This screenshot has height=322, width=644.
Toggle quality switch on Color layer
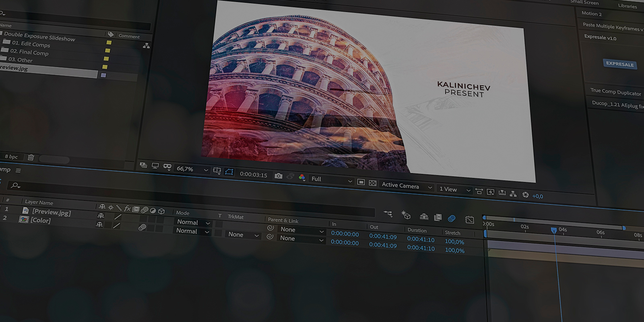(x=116, y=226)
